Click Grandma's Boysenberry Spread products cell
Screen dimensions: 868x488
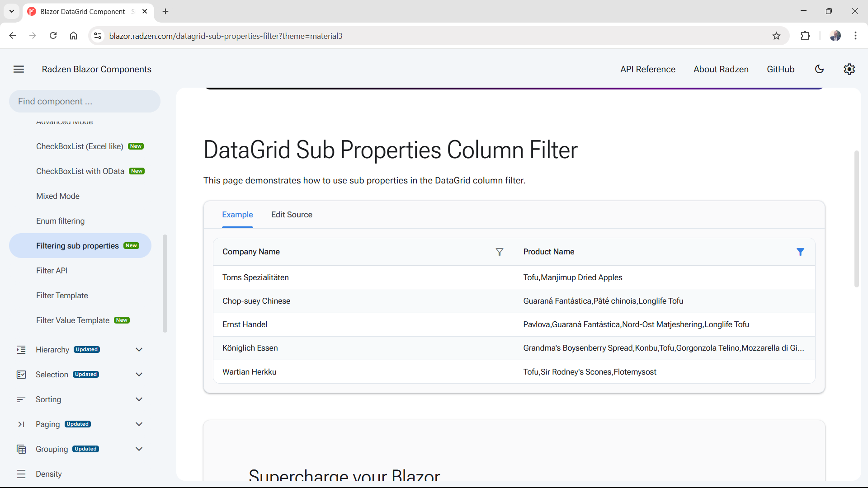tap(665, 348)
